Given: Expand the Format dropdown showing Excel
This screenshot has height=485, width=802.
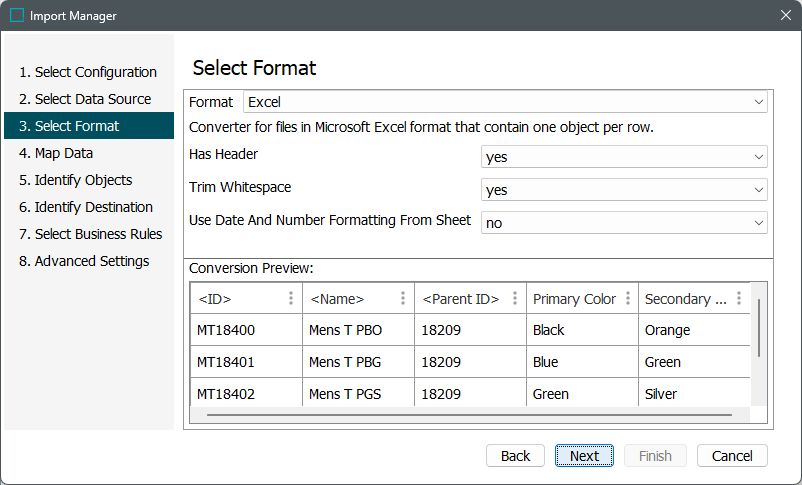Looking at the screenshot, I should 505,102.
